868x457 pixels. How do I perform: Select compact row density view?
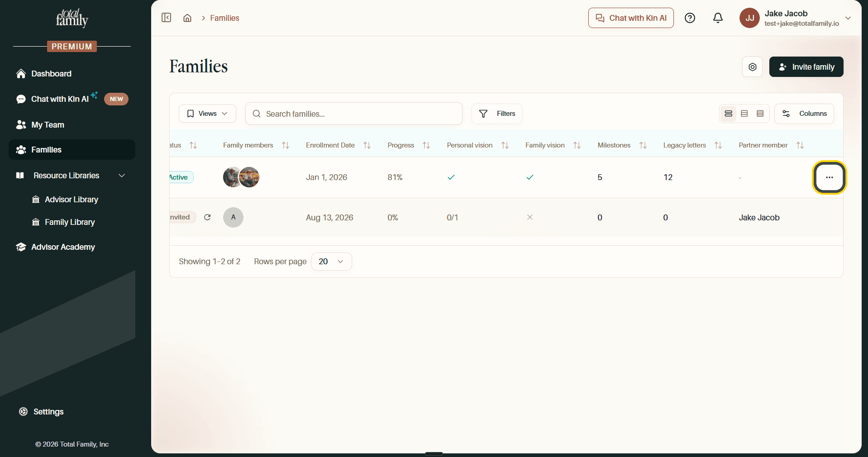(760, 114)
